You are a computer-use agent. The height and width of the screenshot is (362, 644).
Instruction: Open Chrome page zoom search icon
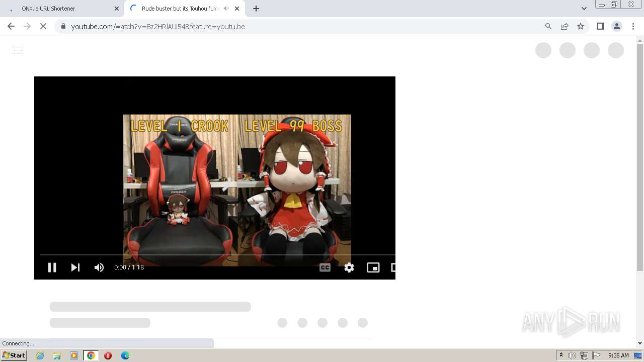tap(548, 26)
